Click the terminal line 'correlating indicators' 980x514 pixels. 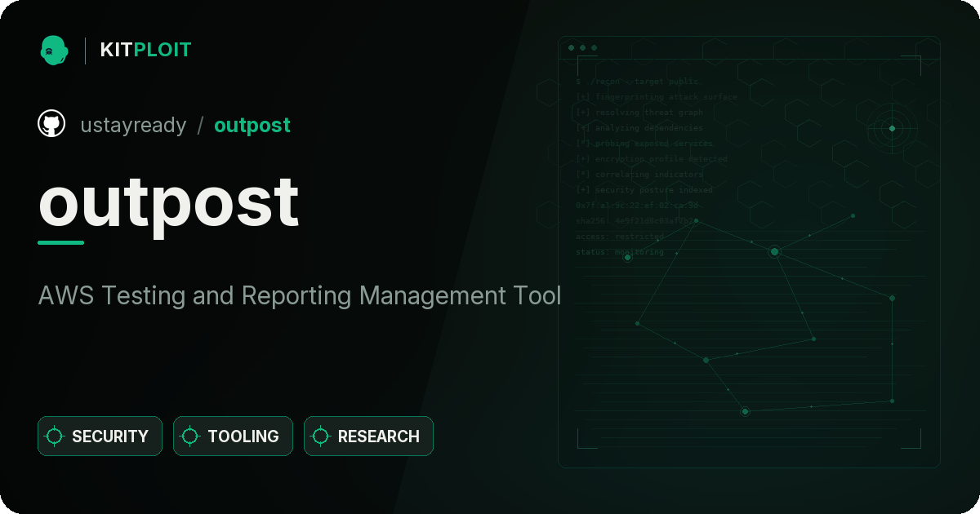click(639, 175)
